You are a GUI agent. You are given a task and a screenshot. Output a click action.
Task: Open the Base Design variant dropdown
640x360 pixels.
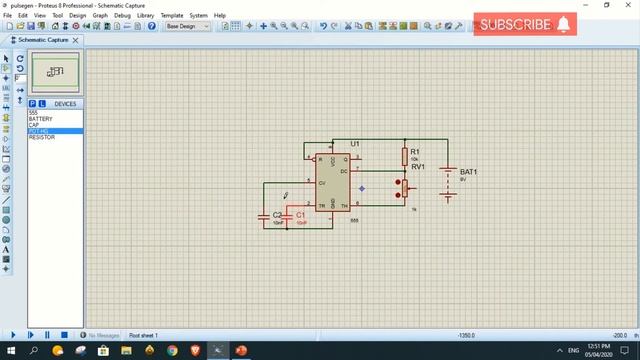click(187, 26)
